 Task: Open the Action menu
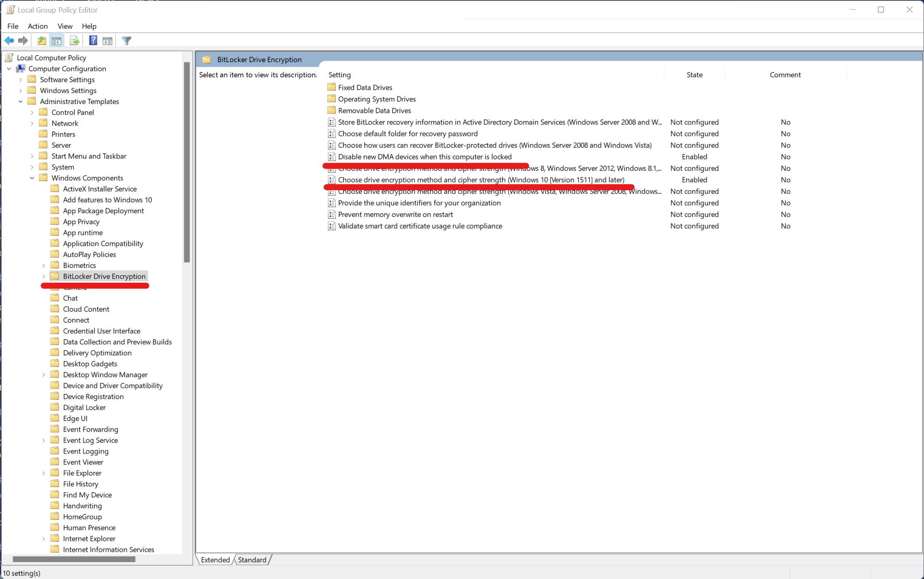[38, 26]
